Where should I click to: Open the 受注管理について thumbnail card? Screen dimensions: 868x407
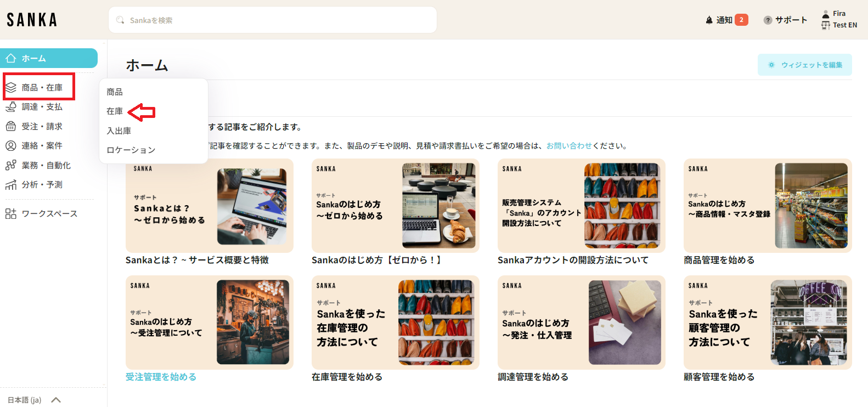tap(210, 323)
